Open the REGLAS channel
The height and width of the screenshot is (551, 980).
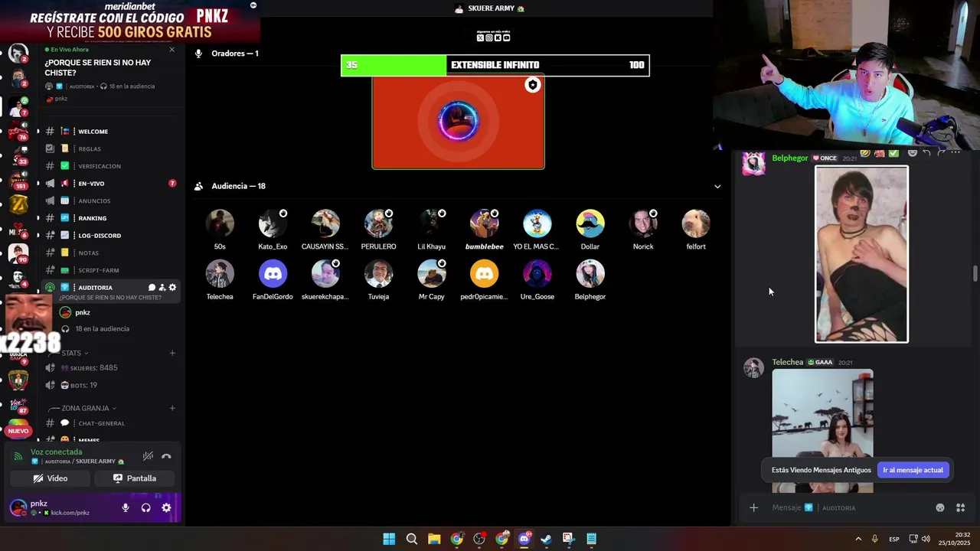tap(109, 148)
